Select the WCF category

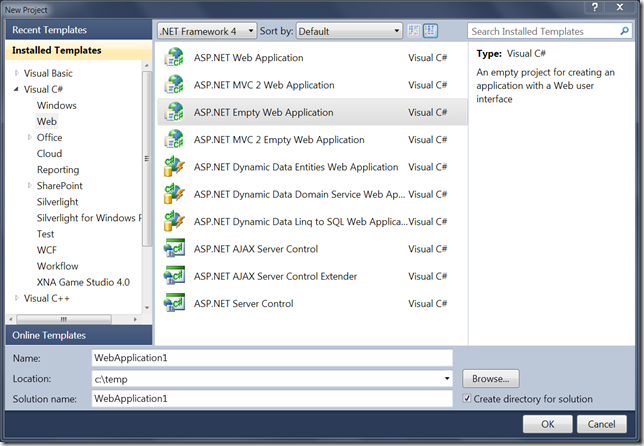click(47, 250)
